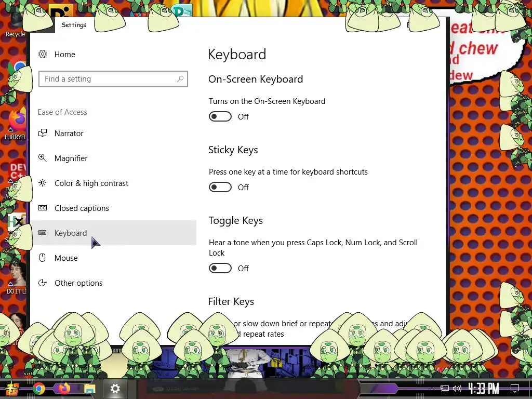The image size is (532, 399).
Task: Click the Mouse sidebar icon
Action: (x=43, y=258)
